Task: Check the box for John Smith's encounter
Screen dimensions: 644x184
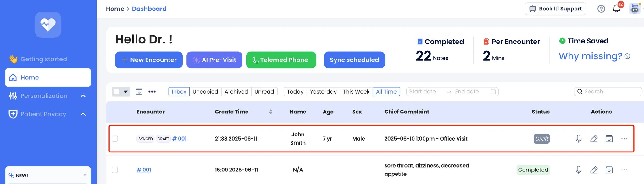Action: pyautogui.click(x=115, y=139)
